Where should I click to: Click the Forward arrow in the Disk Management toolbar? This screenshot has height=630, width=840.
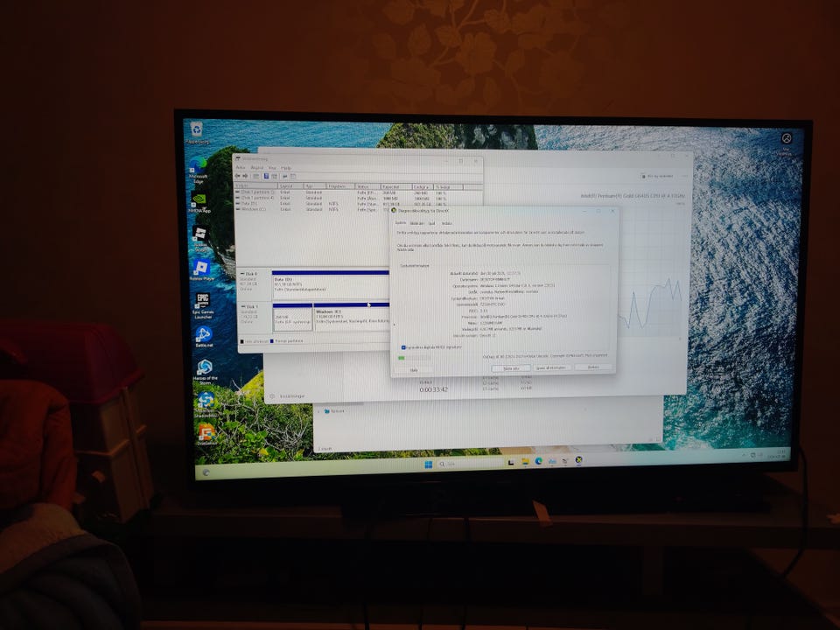[x=245, y=176]
